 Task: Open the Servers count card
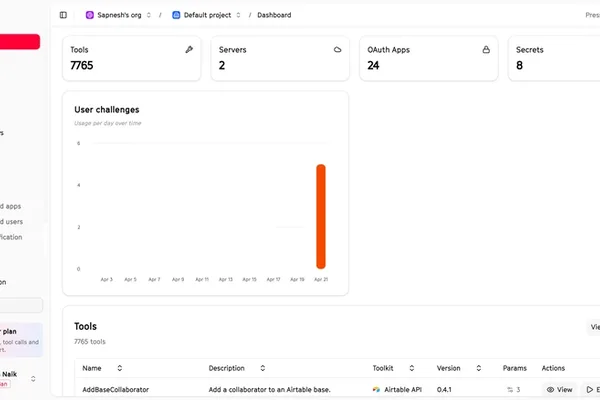(280, 58)
